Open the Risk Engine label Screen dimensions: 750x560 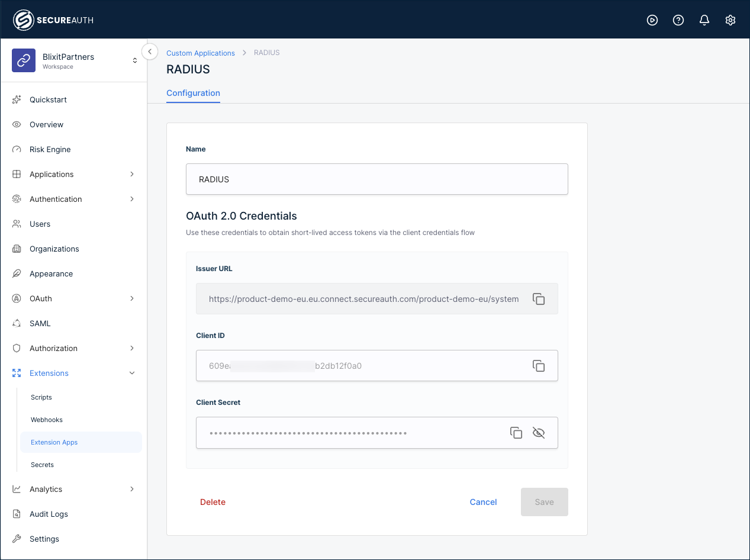(50, 149)
